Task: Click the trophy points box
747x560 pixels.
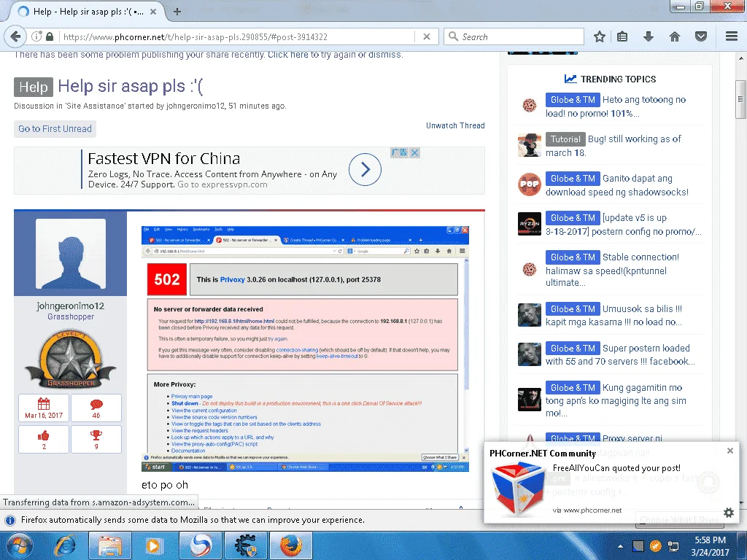Action: point(96,439)
